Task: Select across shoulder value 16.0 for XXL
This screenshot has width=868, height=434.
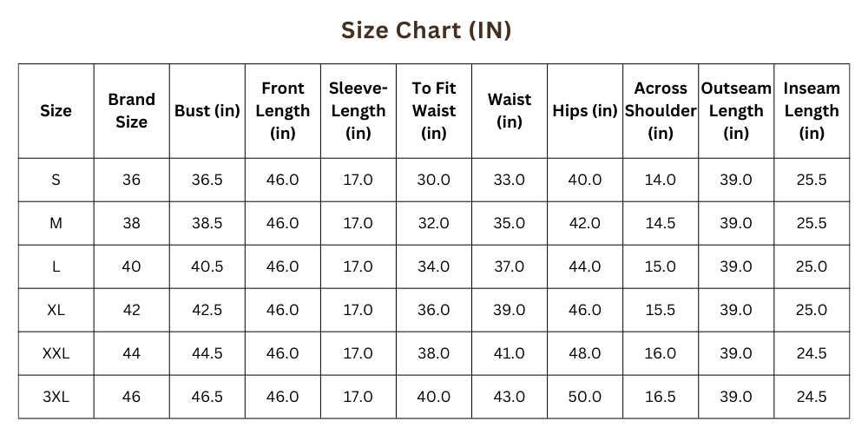Action: pyautogui.click(x=661, y=353)
